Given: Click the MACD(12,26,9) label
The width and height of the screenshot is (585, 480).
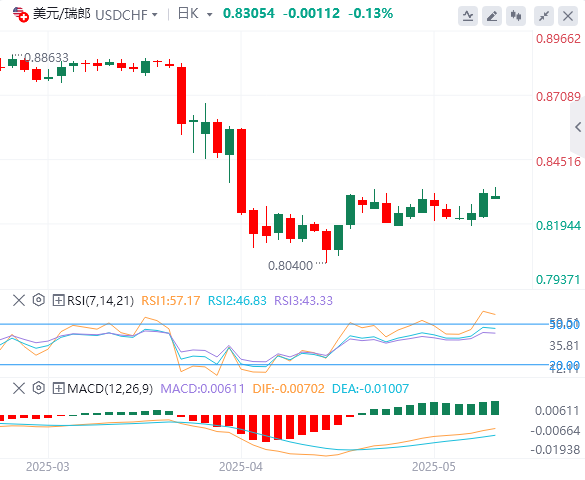Looking at the screenshot, I should [110, 389].
